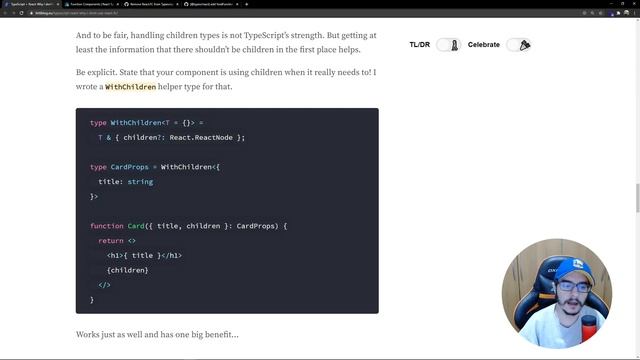Image resolution: width=640 pixels, height=360 pixels.
Task: Click the 'function Card' code line
Action: (x=189, y=226)
